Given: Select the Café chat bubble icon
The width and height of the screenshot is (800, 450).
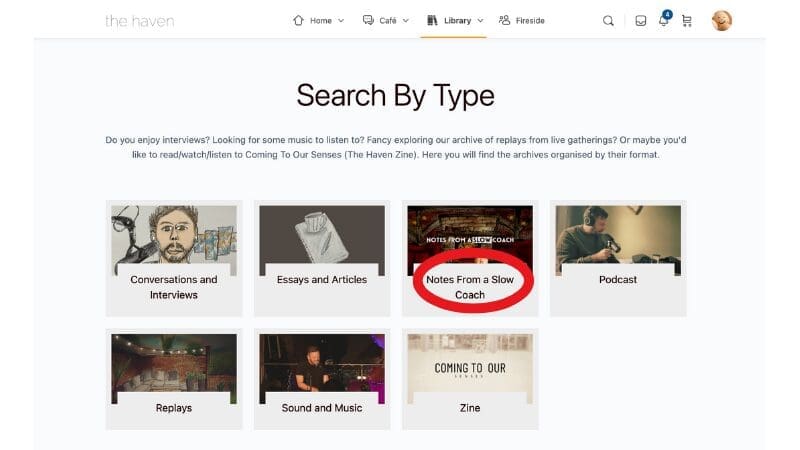Looking at the screenshot, I should pos(368,20).
